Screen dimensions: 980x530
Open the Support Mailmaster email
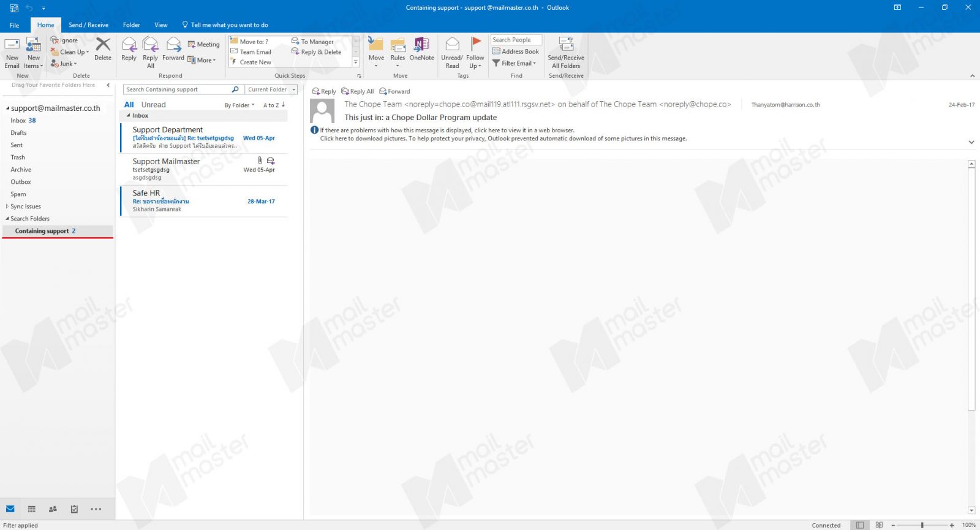(x=204, y=169)
